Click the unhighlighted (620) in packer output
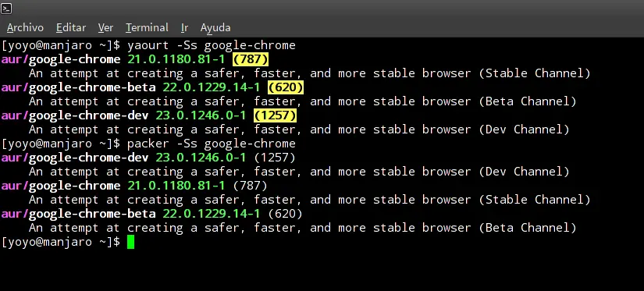The height and width of the screenshot is (291, 644). (286, 214)
